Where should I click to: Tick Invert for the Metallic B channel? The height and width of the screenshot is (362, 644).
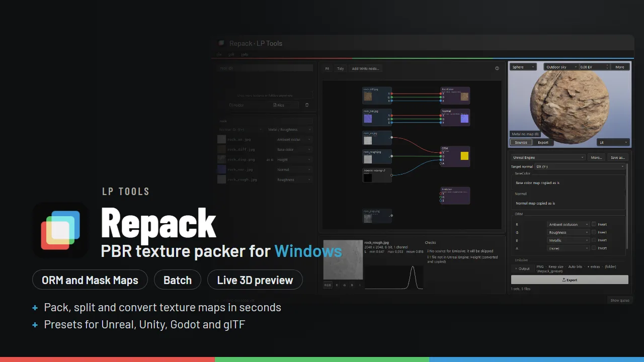pyautogui.click(x=594, y=240)
